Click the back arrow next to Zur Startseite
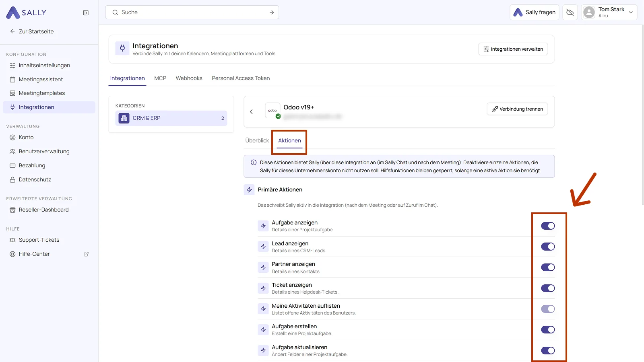This screenshot has width=644, height=362. [12, 31]
